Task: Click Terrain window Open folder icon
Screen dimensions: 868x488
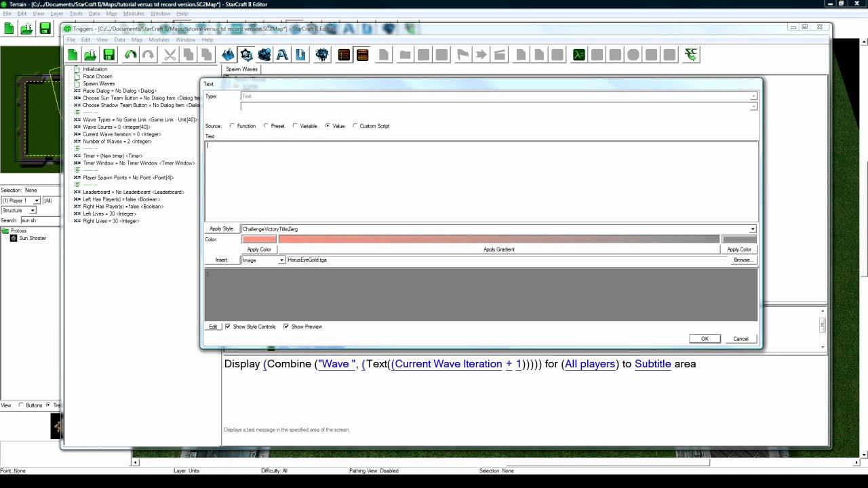Action: (x=26, y=28)
